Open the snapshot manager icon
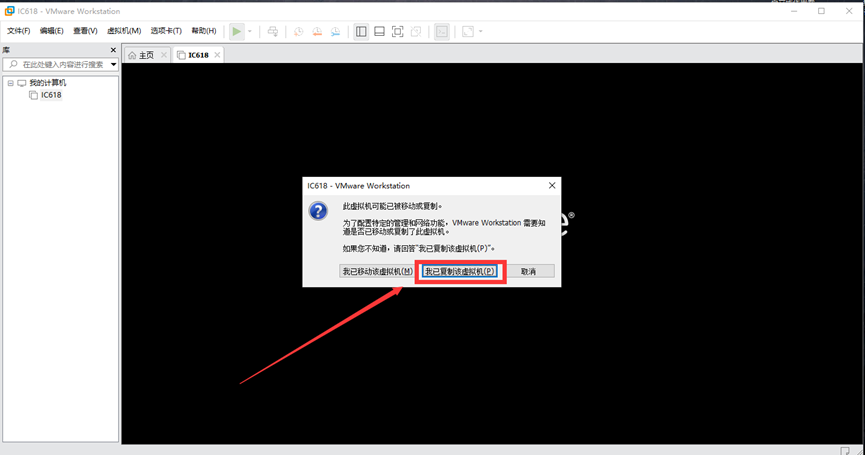 (x=335, y=31)
